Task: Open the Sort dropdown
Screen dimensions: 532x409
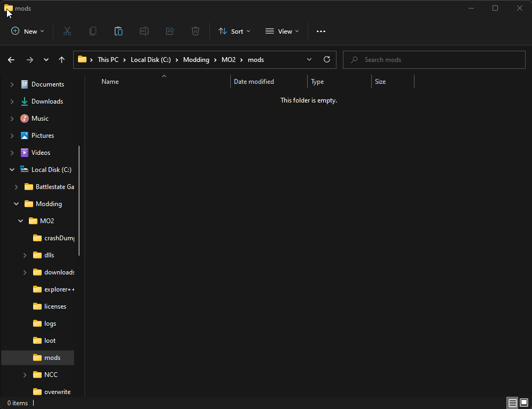Action: tap(234, 31)
